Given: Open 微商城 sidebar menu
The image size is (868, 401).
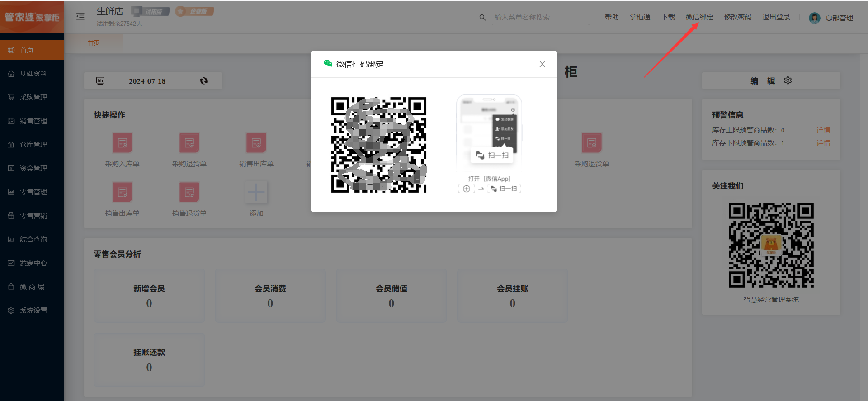Looking at the screenshot, I should [32, 287].
